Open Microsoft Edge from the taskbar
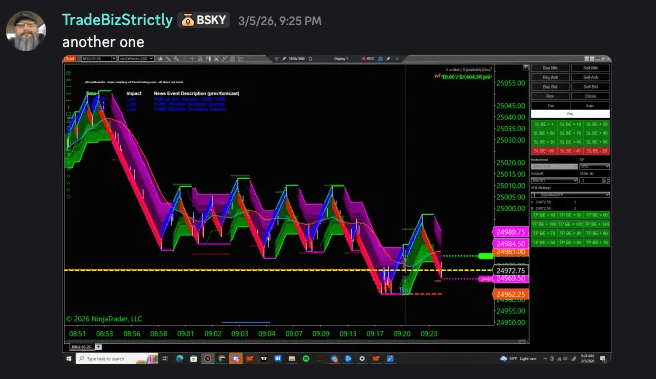The height and width of the screenshot is (379, 656). point(179,359)
